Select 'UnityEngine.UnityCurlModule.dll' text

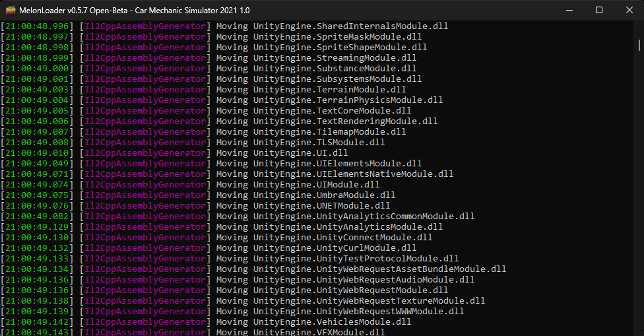click(335, 248)
